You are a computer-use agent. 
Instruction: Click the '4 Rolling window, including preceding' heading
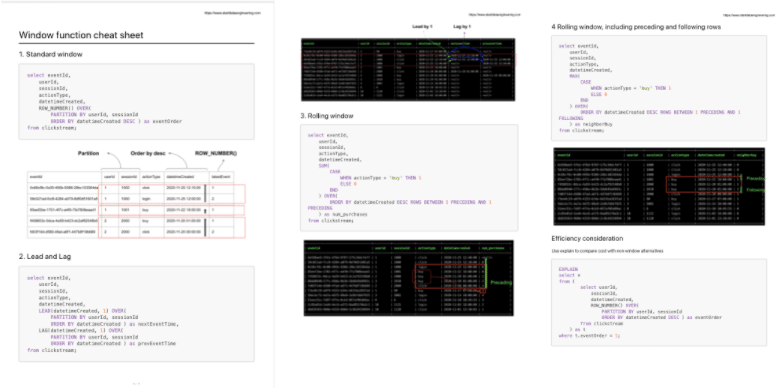tap(636, 27)
